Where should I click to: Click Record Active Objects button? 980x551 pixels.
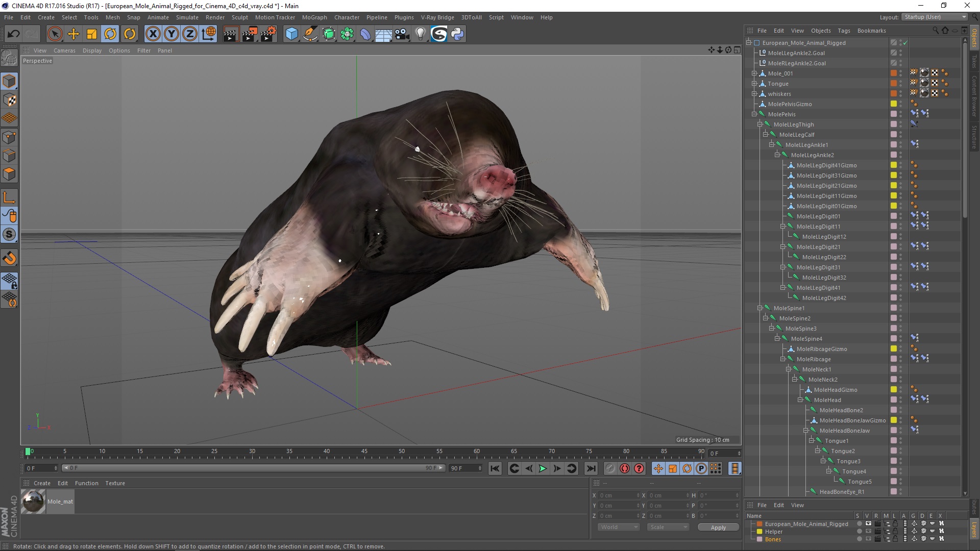click(x=610, y=468)
